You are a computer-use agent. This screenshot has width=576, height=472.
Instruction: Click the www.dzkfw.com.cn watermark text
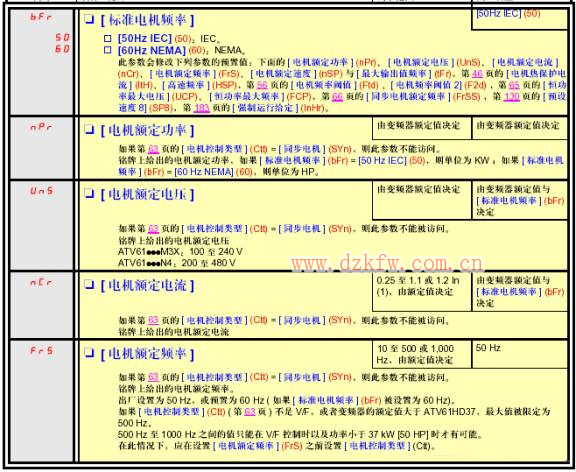(387, 263)
